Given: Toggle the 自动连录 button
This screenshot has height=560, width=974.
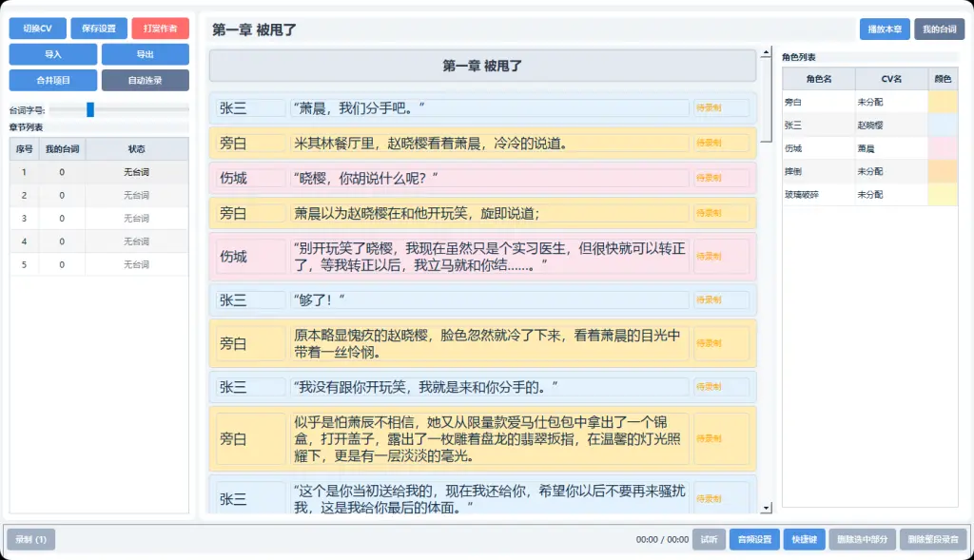Looking at the screenshot, I should pyautogui.click(x=146, y=80).
